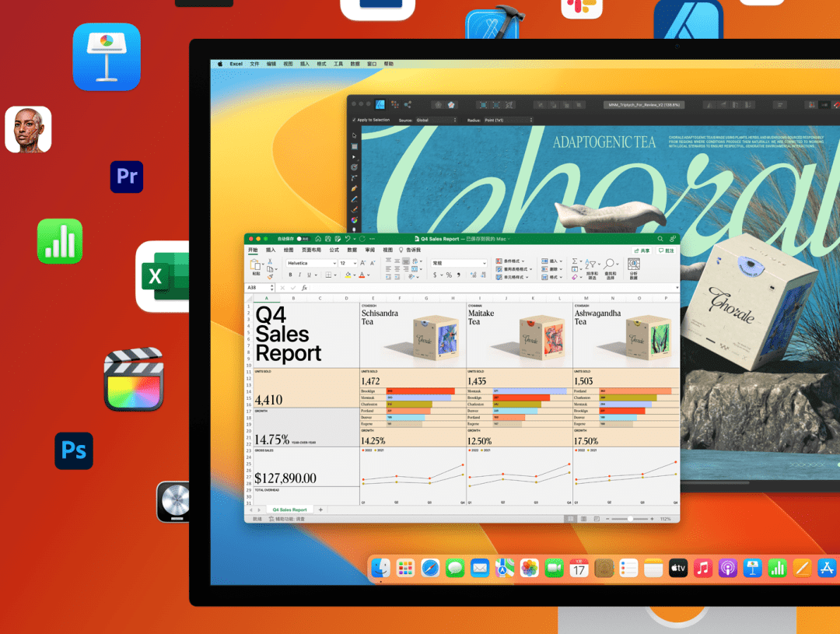This screenshot has width=840, height=634.
Task: Increase font size in Excel ribbon
Action: [363, 263]
